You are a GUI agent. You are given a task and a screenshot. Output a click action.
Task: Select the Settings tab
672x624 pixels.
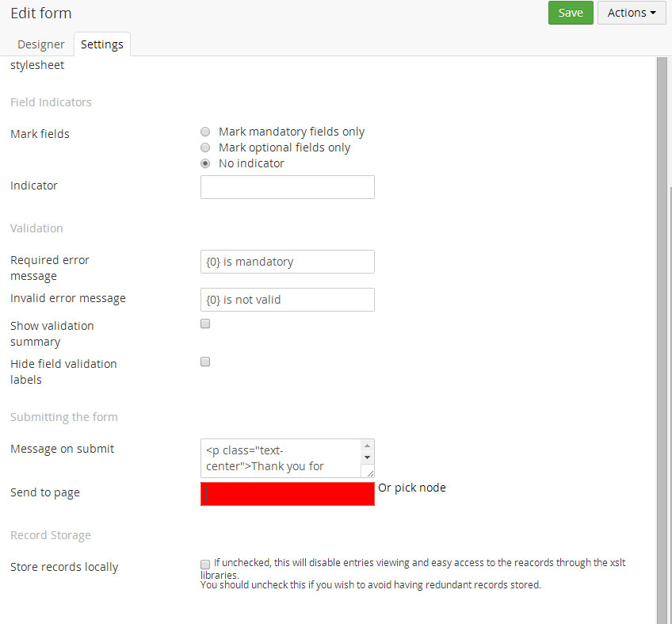click(x=102, y=44)
